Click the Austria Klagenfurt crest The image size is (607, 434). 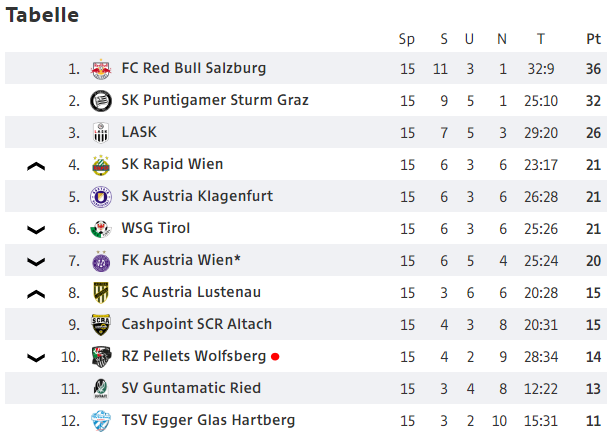[101, 197]
